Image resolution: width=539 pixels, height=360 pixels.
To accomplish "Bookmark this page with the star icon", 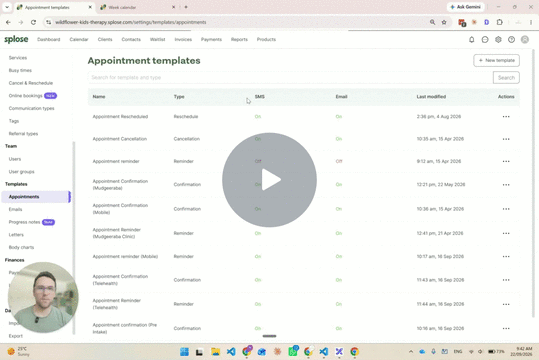I will click(444, 22).
